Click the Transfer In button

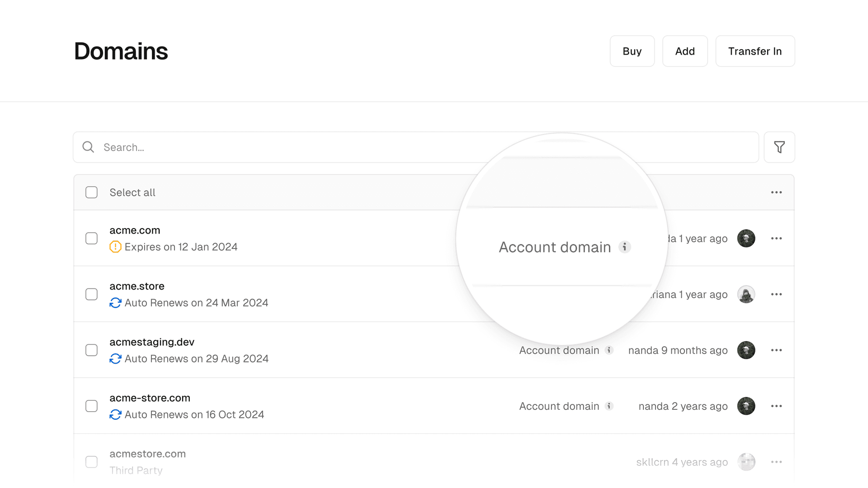click(755, 51)
